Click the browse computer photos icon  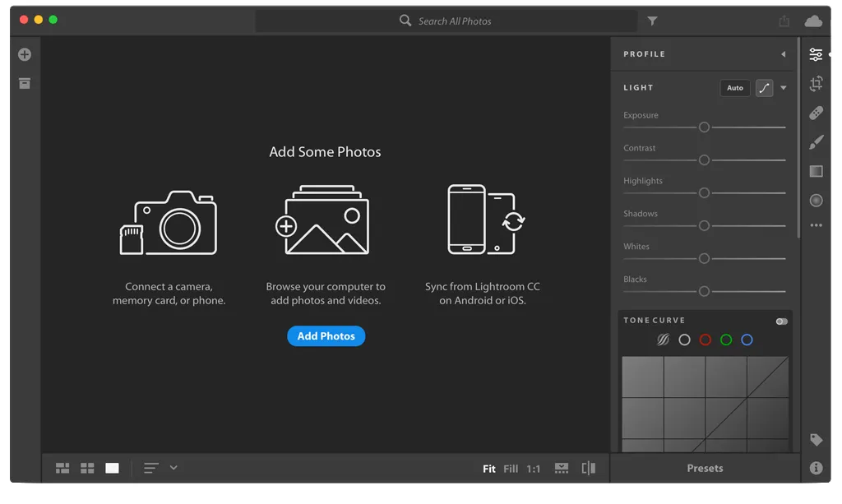(322, 220)
